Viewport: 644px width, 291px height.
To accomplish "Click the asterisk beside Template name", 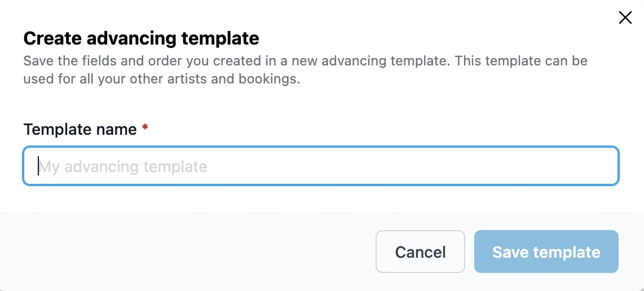I will pyautogui.click(x=145, y=129).
